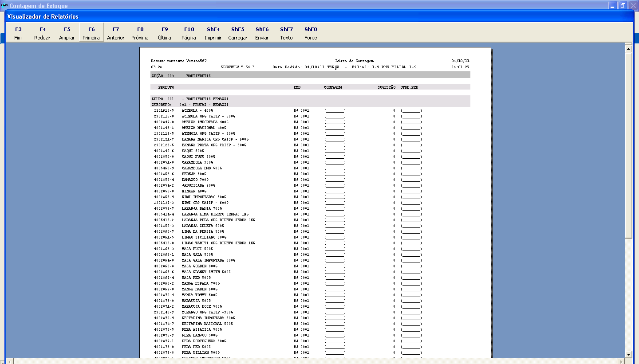Minimize the Contagem de Estoque window
The height and width of the screenshot is (364, 639).
click(x=613, y=5)
